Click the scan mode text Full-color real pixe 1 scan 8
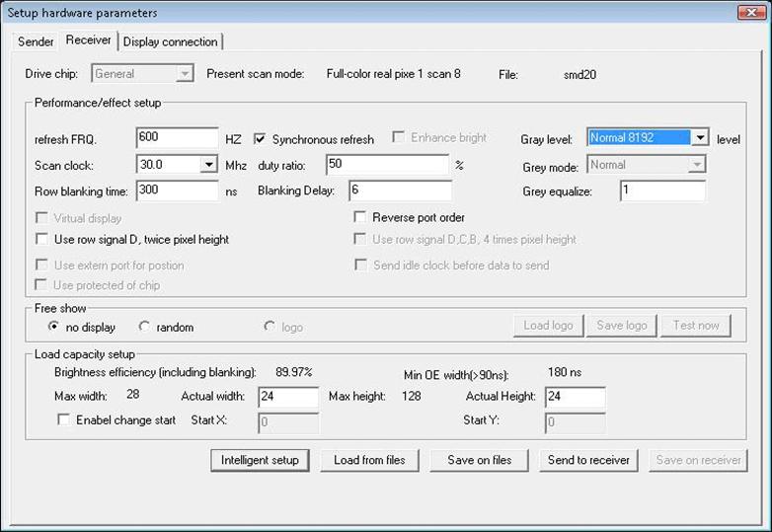This screenshot has height=532, width=772. (393, 74)
